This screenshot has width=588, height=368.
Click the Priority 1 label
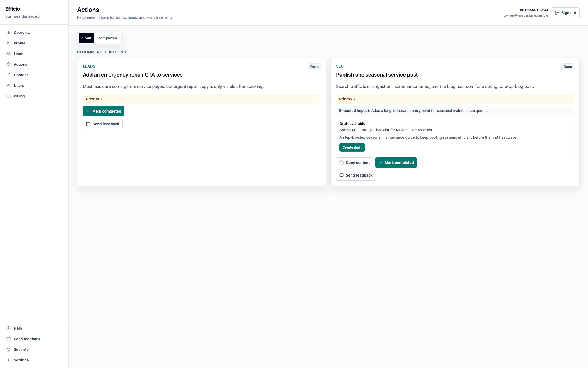pos(94,99)
